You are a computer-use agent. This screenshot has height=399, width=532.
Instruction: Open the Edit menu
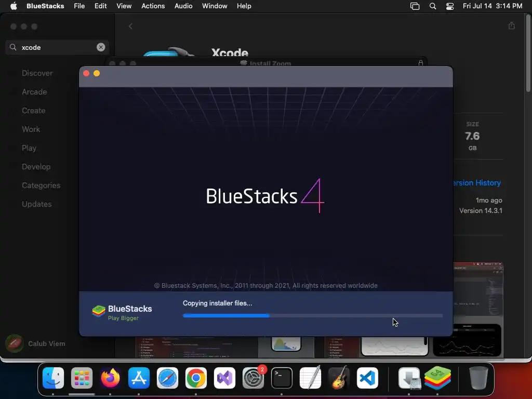[x=100, y=6]
